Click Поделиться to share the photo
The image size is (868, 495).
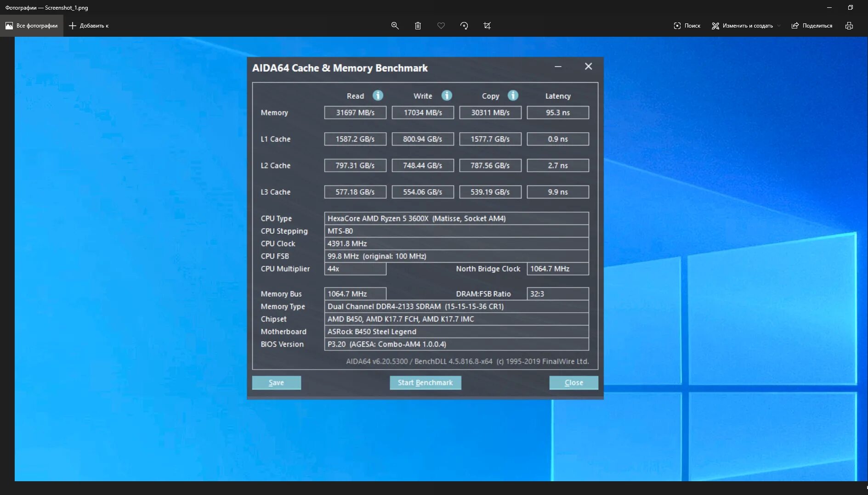812,26
